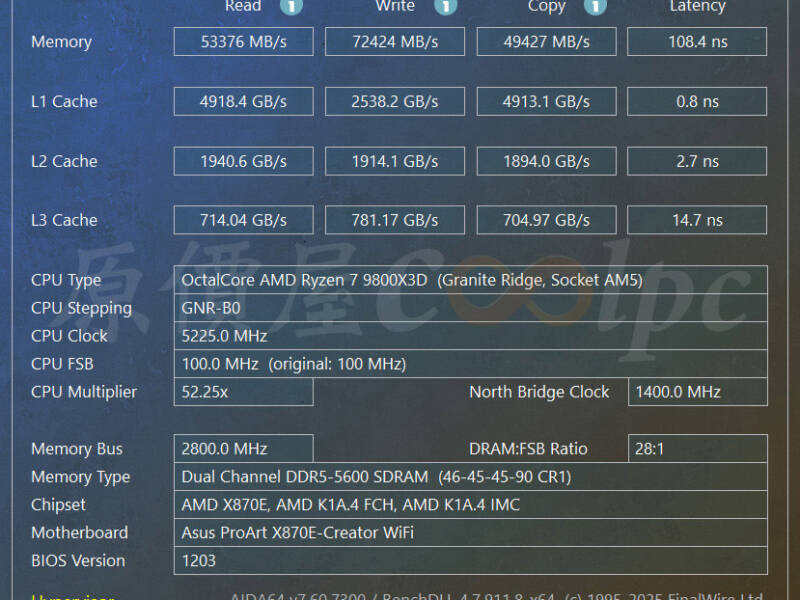The height and width of the screenshot is (600, 800).
Task: Select the 100.0 MHz CPU FSB value
Action: 470,364
